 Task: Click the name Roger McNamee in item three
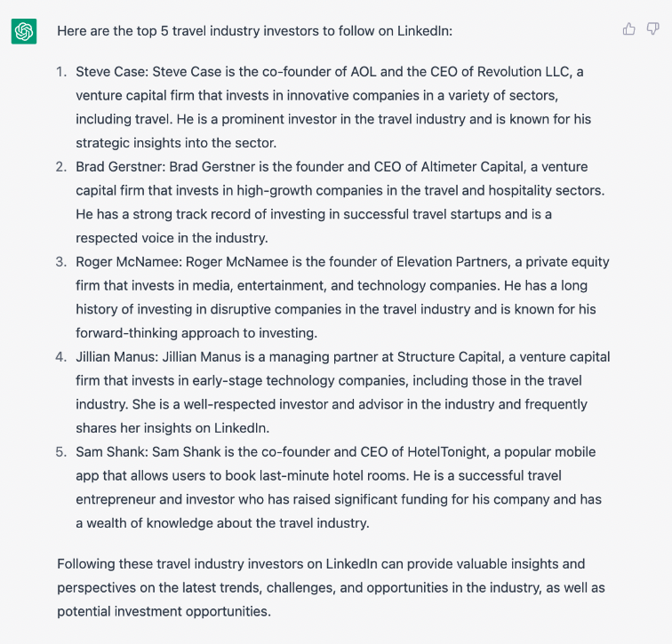[129, 262]
